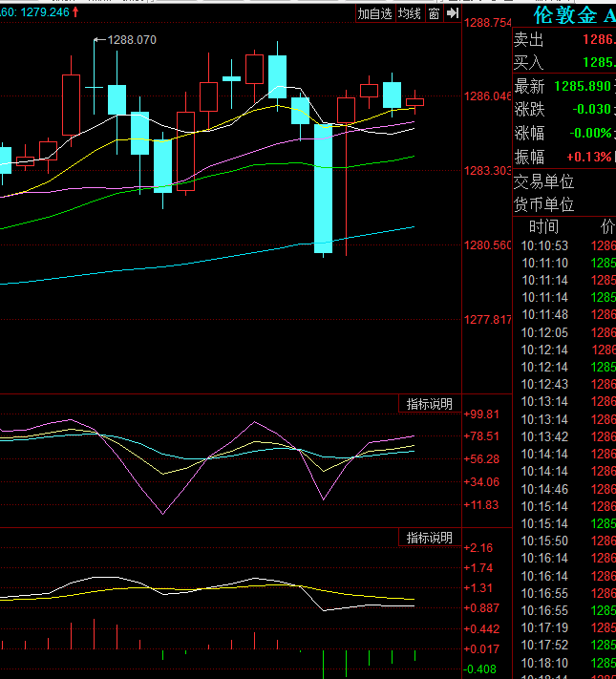Image resolution: width=616 pixels, height=679 pixels.
Task: Open 指标说明 for the MACD indicator panel
Action: (x=430, y=538)
